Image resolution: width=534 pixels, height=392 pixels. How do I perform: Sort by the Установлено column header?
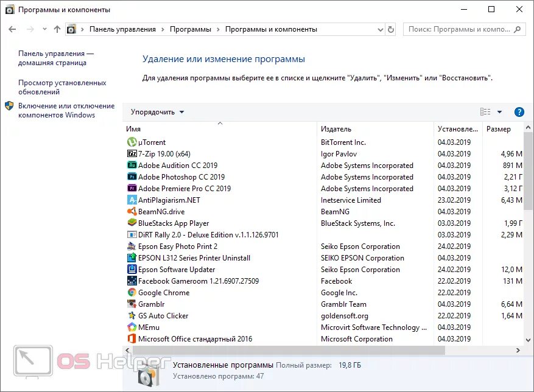pos(458,128)
